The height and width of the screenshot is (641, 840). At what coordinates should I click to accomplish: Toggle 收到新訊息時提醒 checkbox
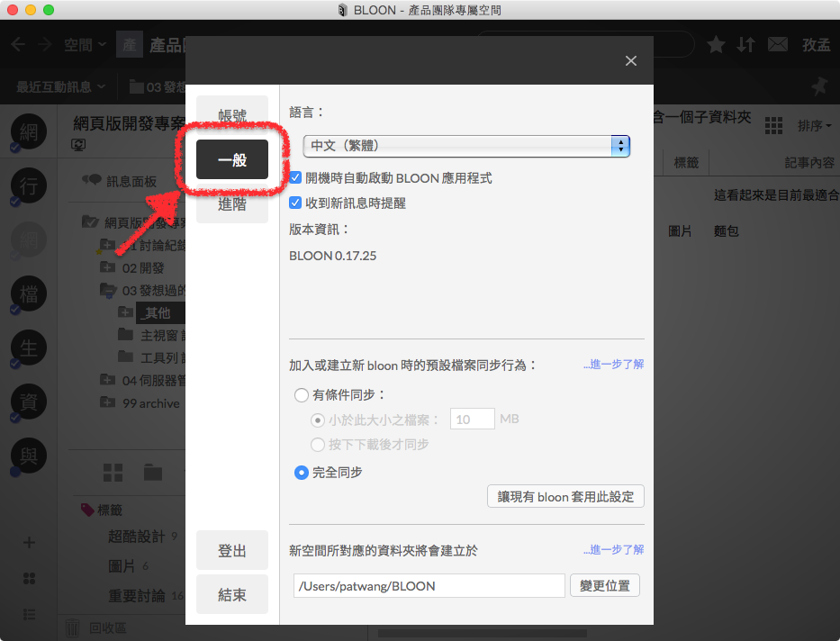click(x=295, y=203)
